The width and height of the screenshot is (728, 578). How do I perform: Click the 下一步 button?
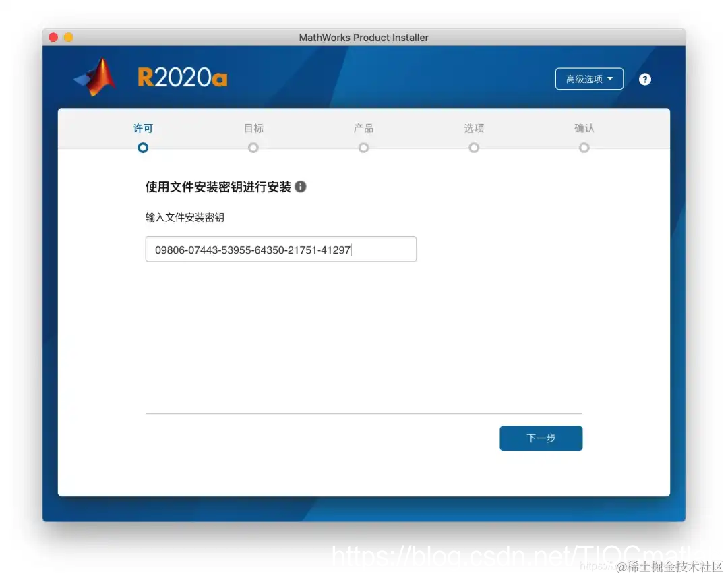point(541,438)
